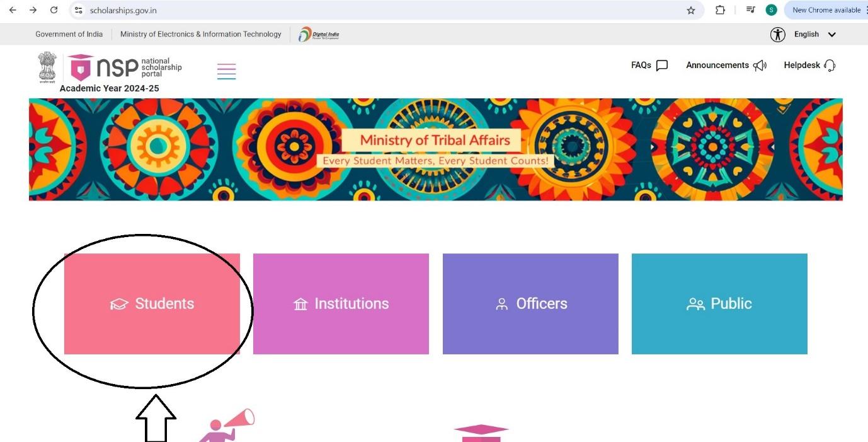Click the Government of India link

coord(69,35)
